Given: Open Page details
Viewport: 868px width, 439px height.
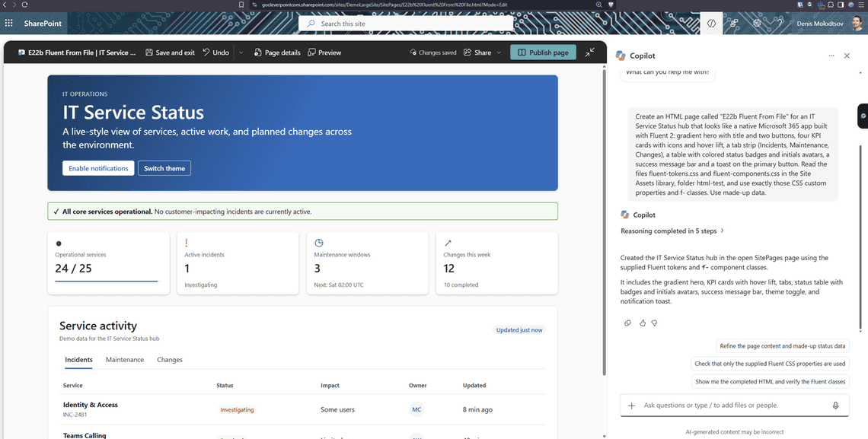Looking at the screenshot, I should 277,52.
